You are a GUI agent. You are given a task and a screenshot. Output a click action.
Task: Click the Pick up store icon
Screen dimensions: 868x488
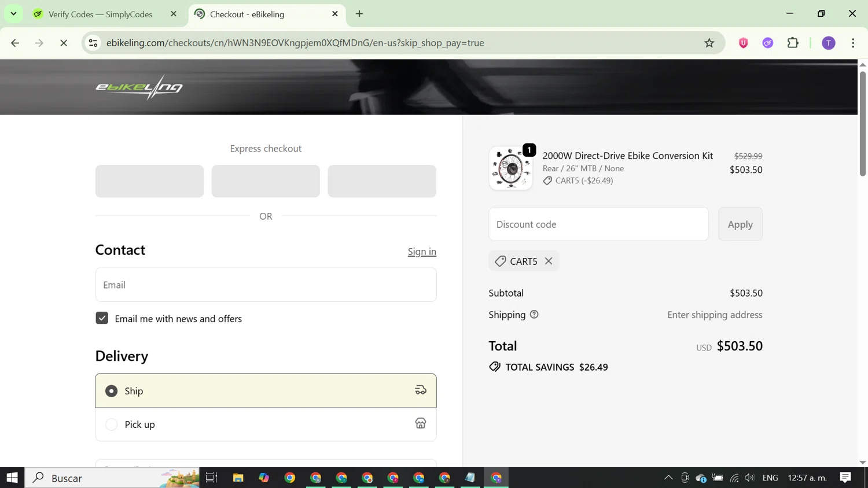(x=421, y=424)
